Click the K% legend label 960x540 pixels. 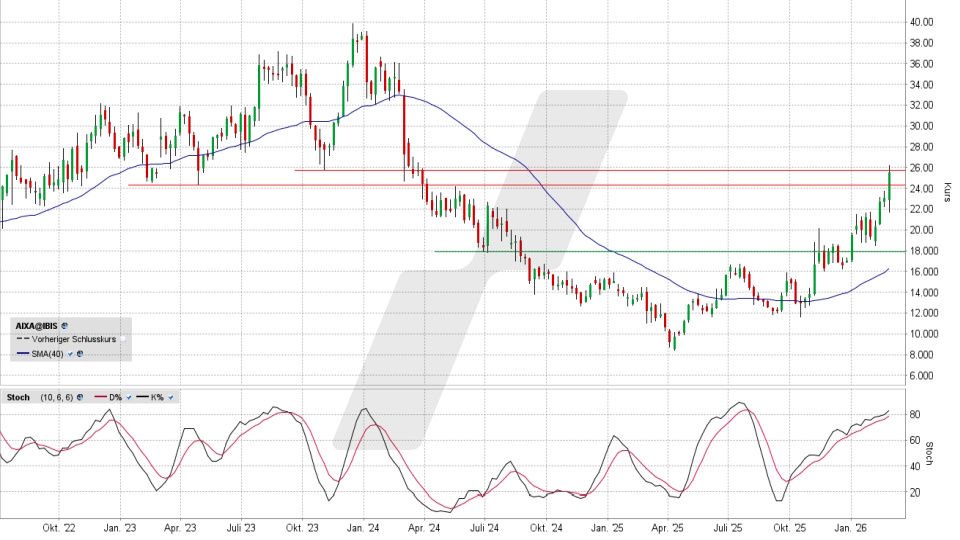point(157,397)
